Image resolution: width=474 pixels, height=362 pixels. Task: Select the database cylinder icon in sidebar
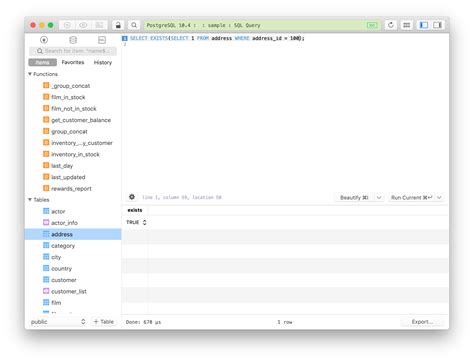[73, 40]
